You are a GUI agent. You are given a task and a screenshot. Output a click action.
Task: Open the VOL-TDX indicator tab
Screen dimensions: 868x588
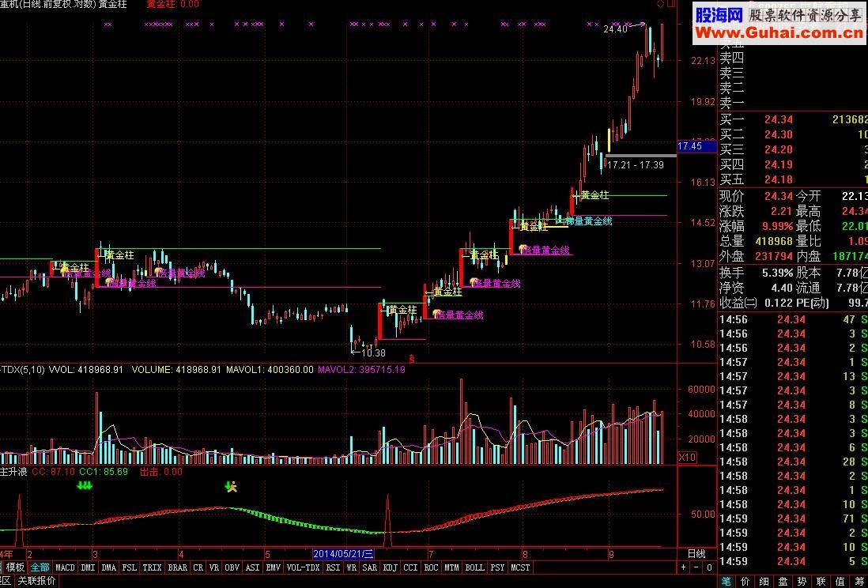point(303,567)
